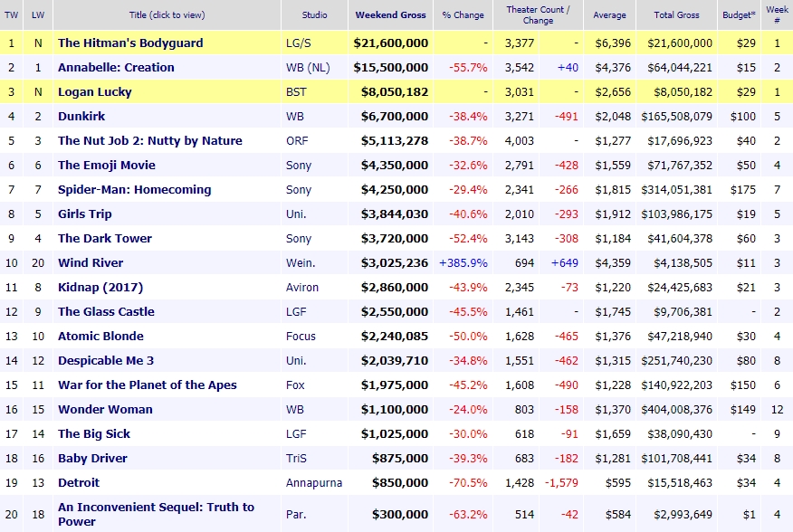Sort by Weekend Gross column header
The height and width of the screenshot is (532, 793).
click(x=390, y=14)
